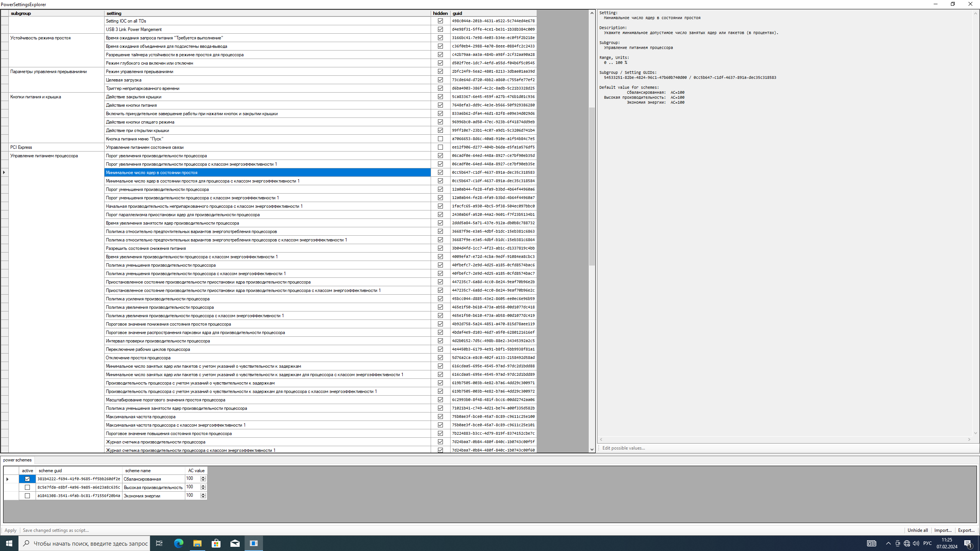The height and width of the screenshot is (551, 980).
Task: Increase AC value for Сбалансированная scheme
Action: (203, 477)
